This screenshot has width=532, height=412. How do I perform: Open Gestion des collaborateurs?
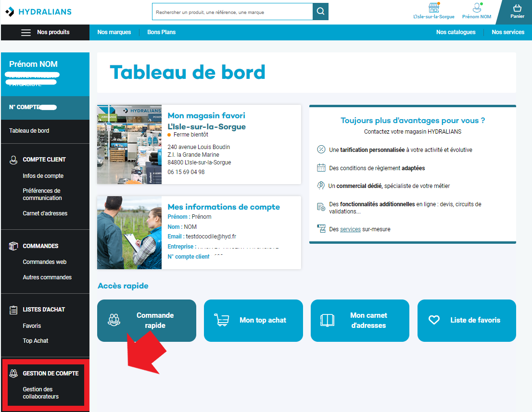pos(41,393)
